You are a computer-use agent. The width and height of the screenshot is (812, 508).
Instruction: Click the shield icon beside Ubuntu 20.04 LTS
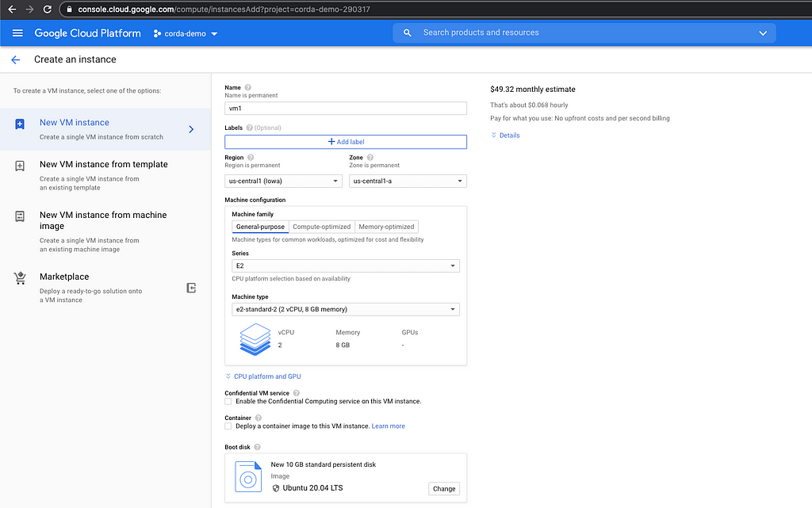(x=275, y=488)
